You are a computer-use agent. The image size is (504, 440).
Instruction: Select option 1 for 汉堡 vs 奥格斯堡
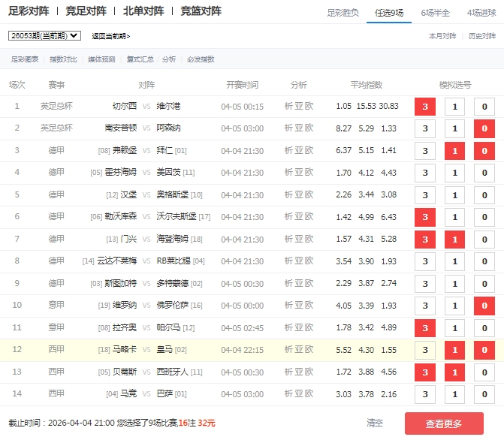[454, 195]
